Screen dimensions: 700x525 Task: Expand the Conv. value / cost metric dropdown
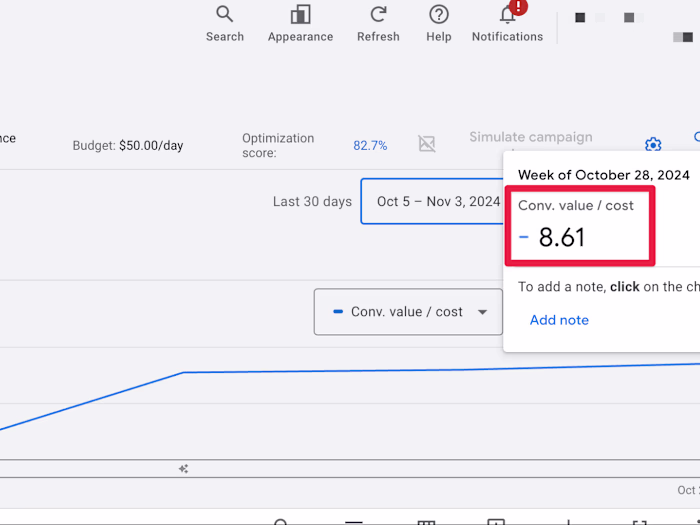408,312
